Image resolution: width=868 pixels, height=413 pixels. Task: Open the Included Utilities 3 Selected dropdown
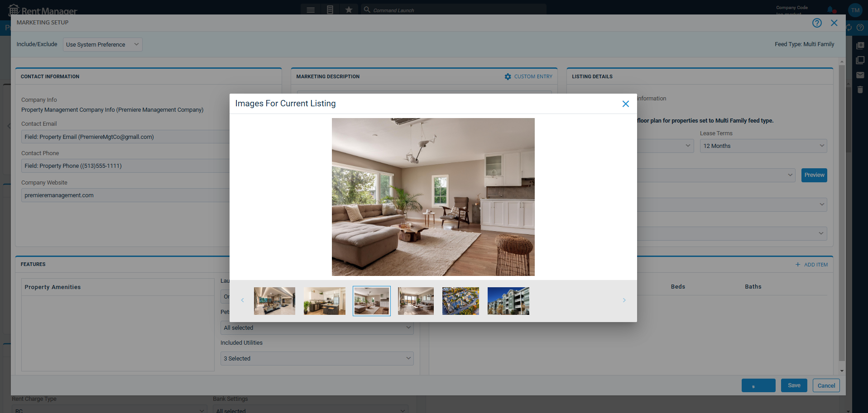[x=317, y=358]
